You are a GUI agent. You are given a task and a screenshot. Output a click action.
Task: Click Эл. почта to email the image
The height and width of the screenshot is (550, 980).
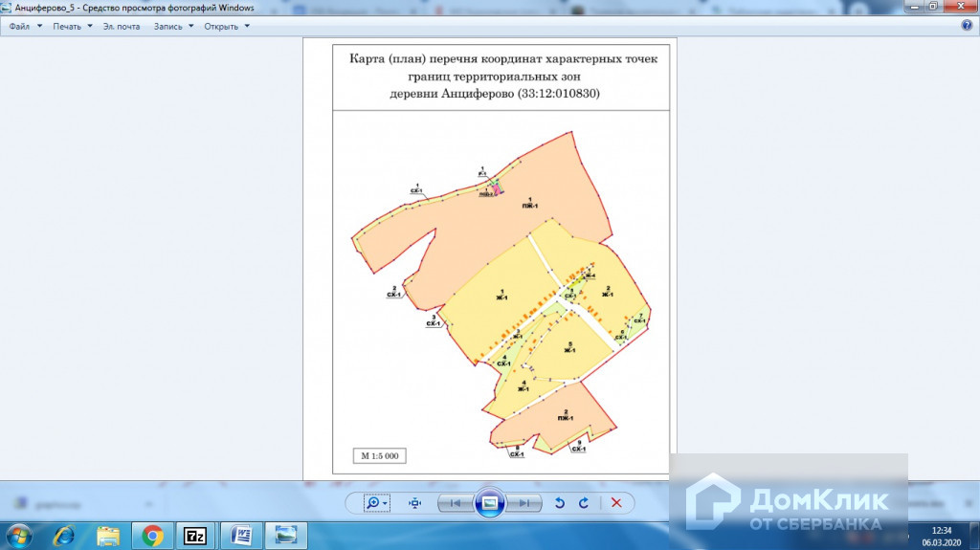coord(122,26)
